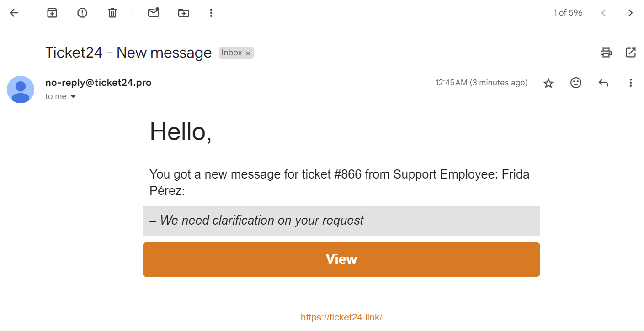Star this message
644x331 pixels.
548,83
